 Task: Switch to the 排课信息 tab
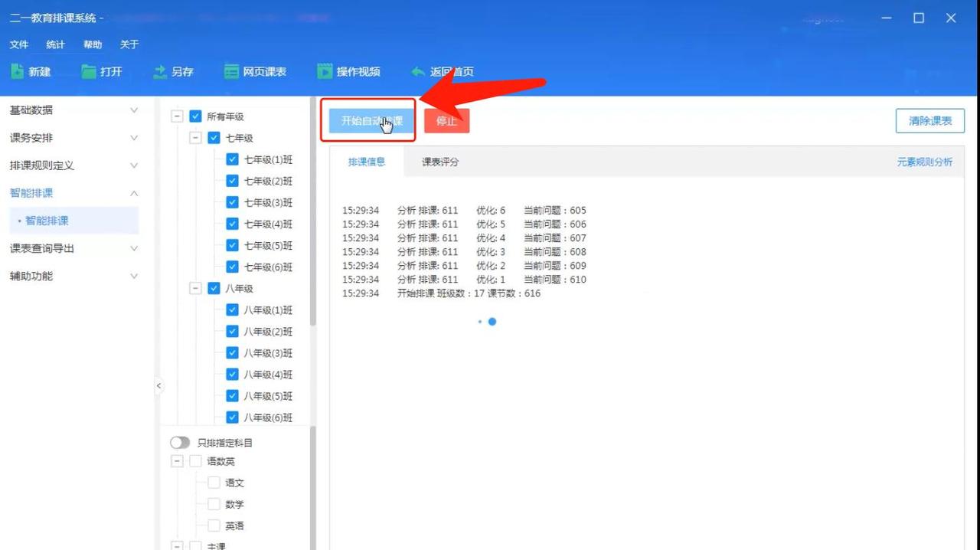click(x=367, y=162)
